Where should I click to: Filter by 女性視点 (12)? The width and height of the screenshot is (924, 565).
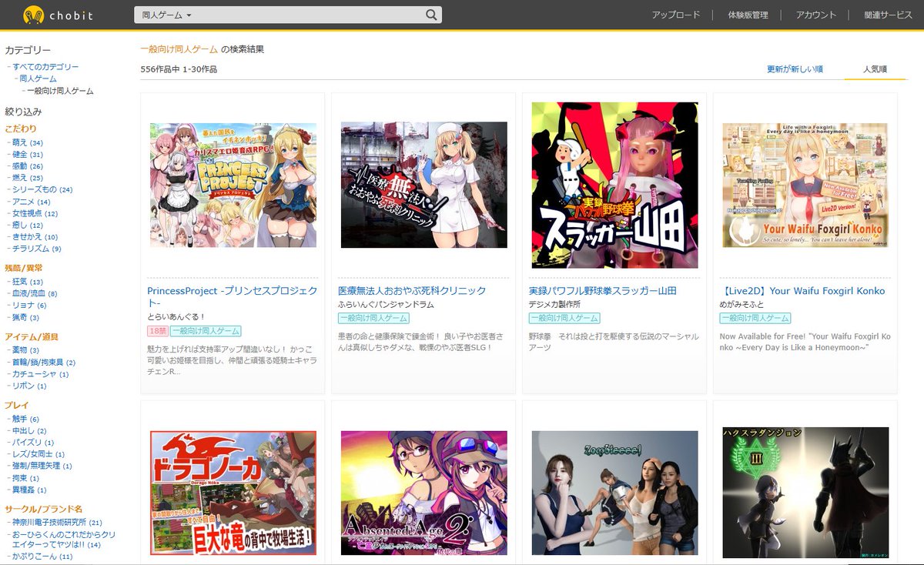point(35,213)
